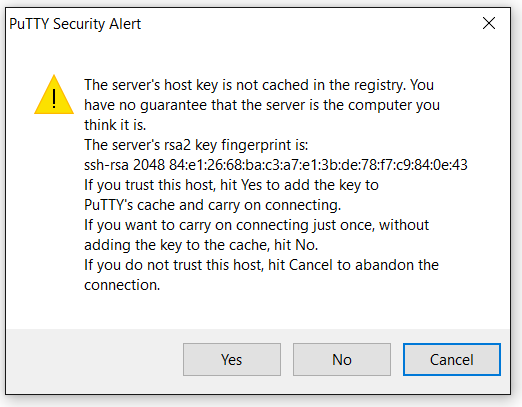This screenshot has height=407, width=522.
Task: Click the PuTTY Security Alert title text
Action: 75,24
